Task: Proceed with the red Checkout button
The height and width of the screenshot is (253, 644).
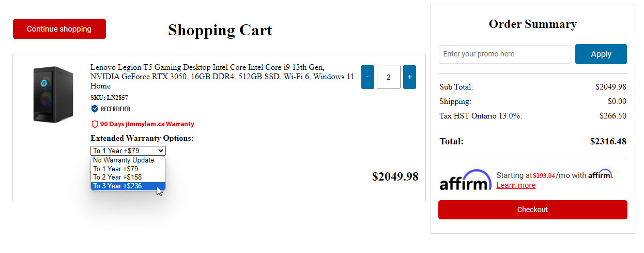Action: coord(532,210)
